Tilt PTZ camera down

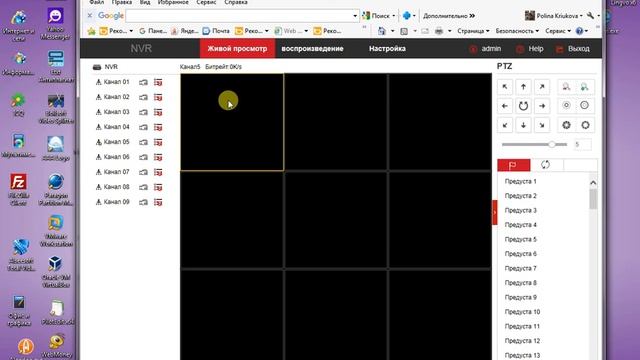point(523,125)
